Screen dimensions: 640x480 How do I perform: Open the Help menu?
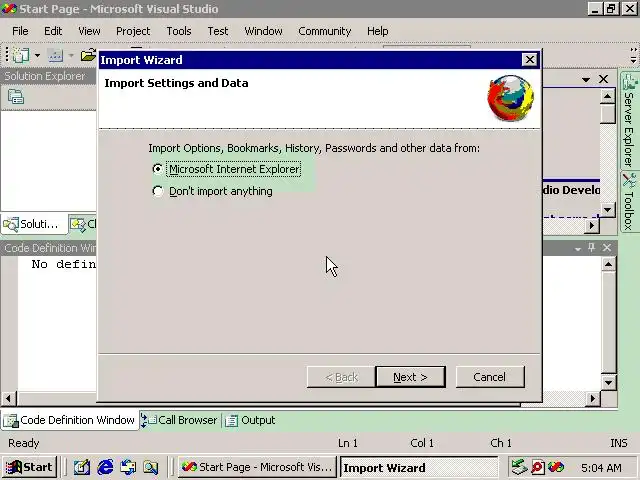377,31
